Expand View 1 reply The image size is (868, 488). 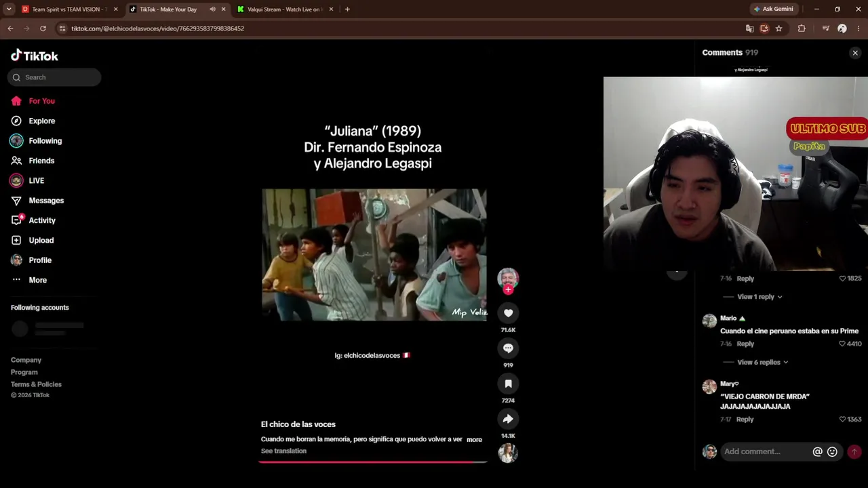[759, 297]
